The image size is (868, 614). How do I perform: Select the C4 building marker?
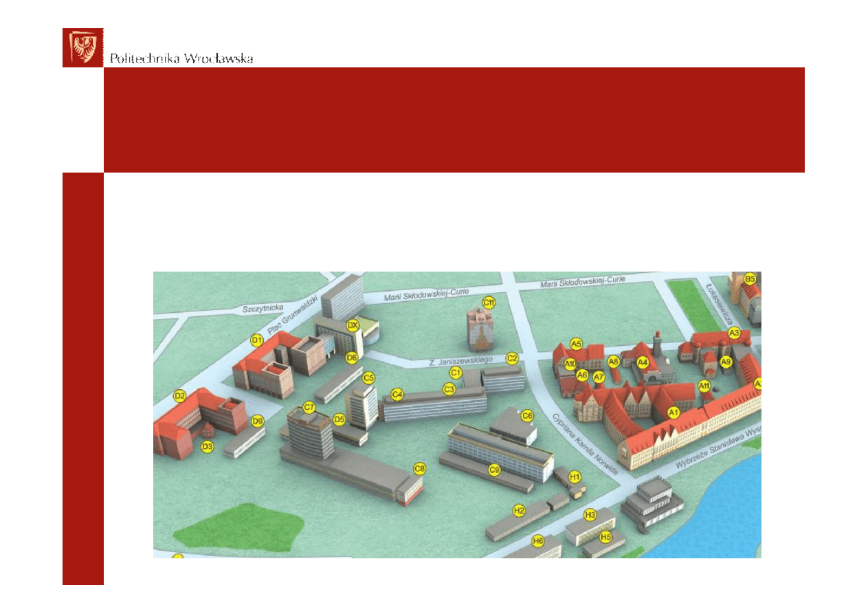click(397, 395)
